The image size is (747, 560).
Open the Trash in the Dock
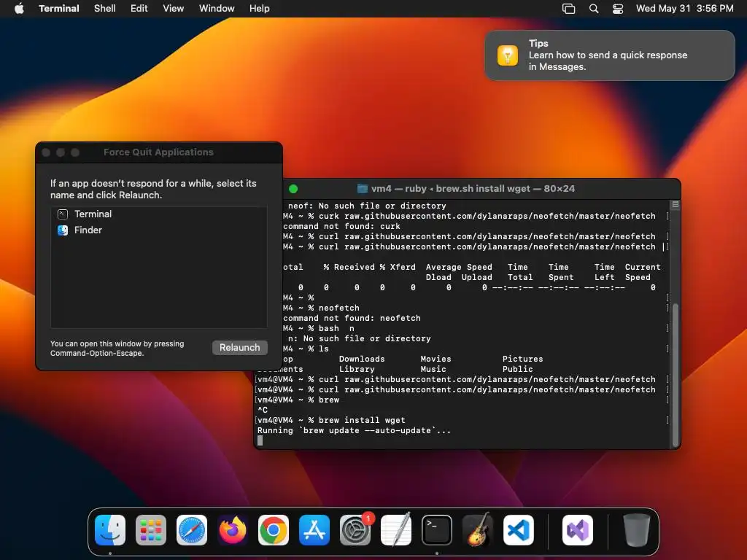pos(636,530)
